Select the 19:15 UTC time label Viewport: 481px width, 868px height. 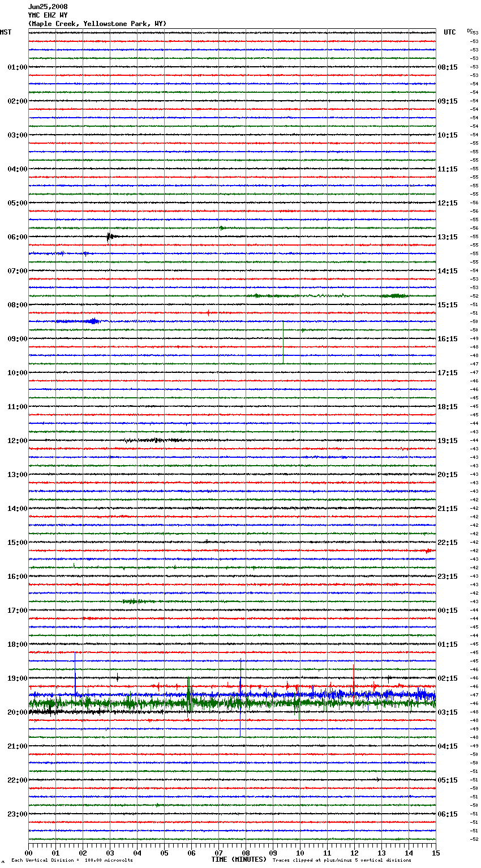click(448, 441)
